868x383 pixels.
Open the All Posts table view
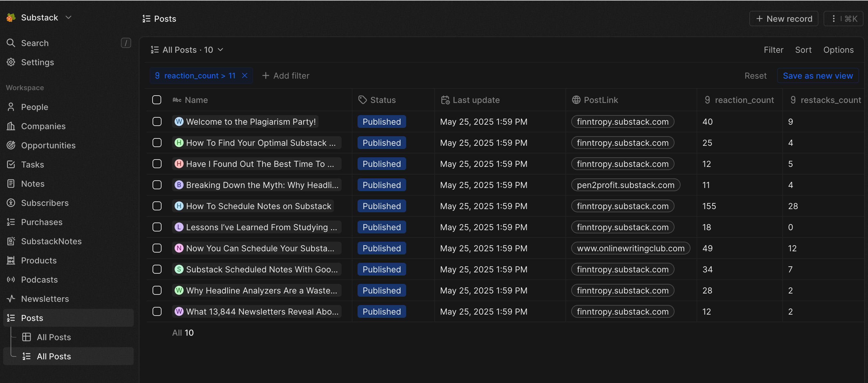point(54,337)
